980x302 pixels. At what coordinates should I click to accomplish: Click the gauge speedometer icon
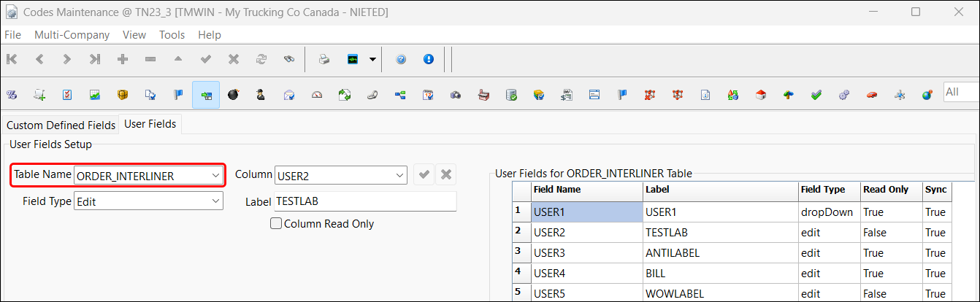point(316,94)
